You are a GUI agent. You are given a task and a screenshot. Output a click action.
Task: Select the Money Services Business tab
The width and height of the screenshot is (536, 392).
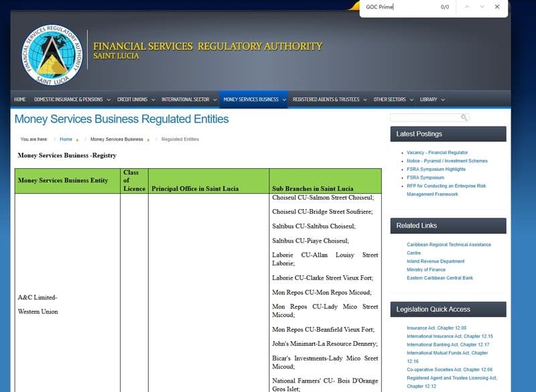tap(253, 99)
